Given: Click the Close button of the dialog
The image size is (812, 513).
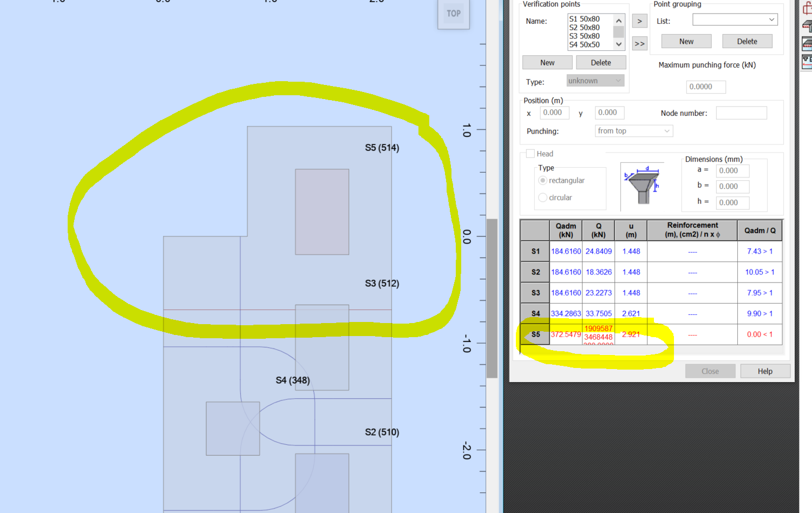Looking at the screenshot, I should coord(710,371).
